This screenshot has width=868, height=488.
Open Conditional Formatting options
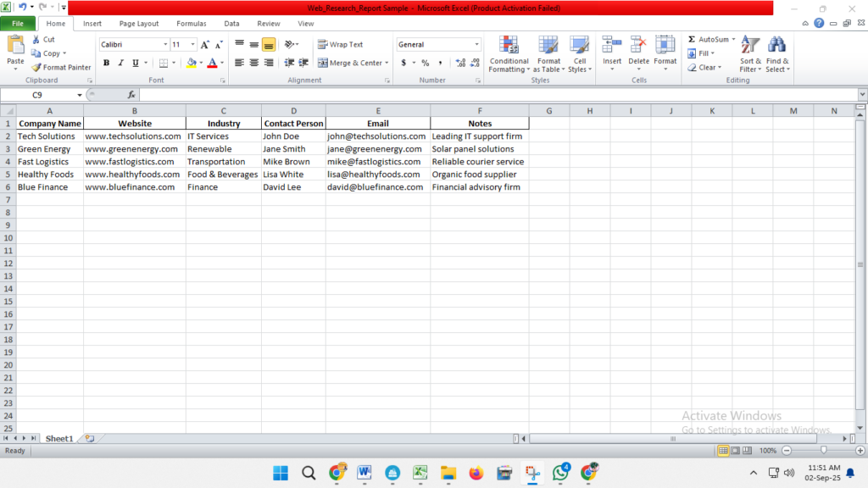(x=509, y=54)
